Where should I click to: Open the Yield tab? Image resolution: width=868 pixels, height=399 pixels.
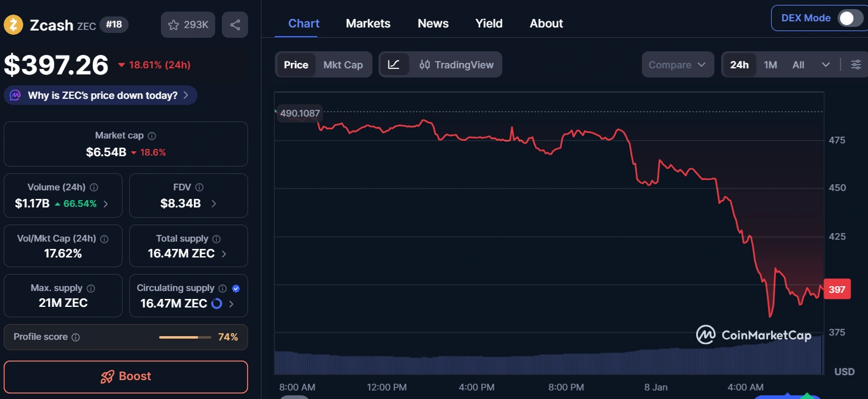click(x=488, y=23)
